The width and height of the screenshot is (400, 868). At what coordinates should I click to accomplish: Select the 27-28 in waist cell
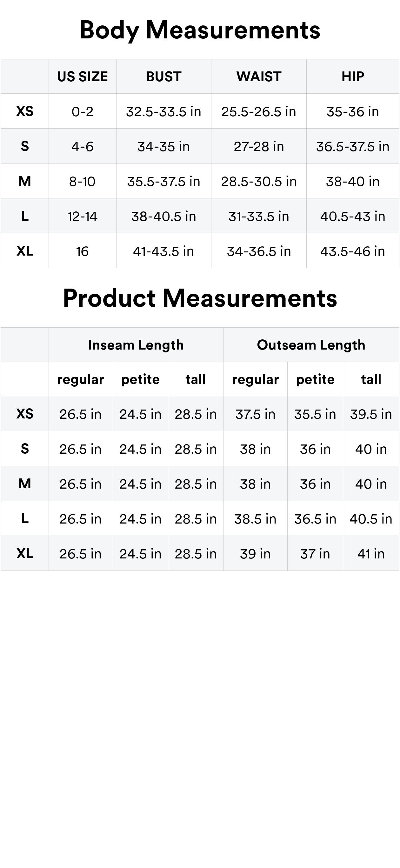point(258,147)
